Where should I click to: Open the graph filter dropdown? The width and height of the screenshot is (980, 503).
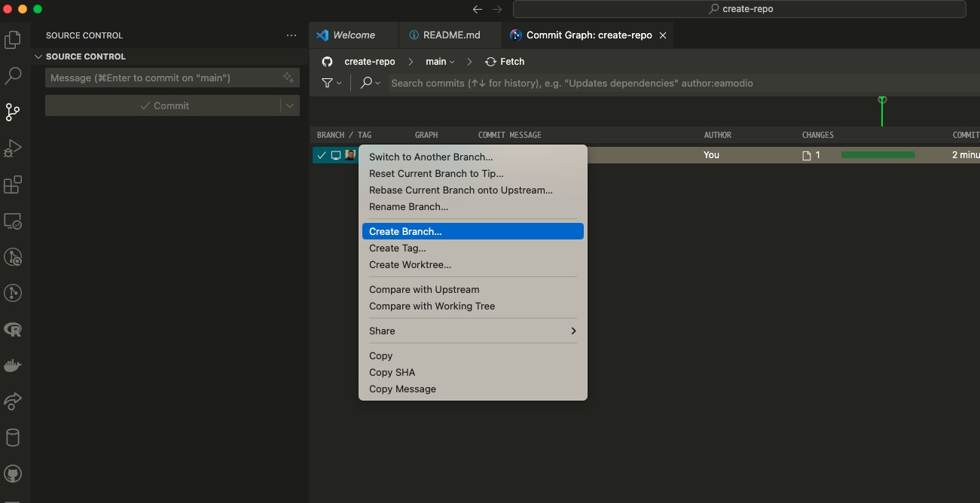[331, 83]
